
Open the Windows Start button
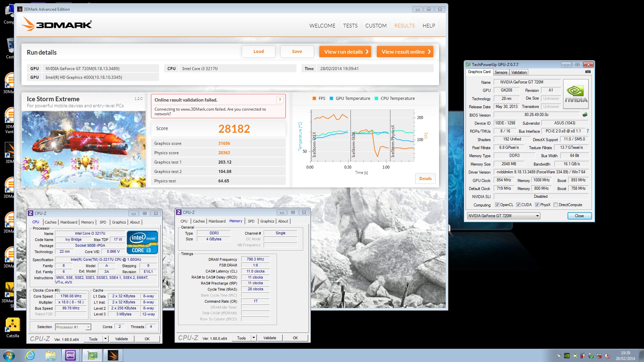[x=9, y=355]
